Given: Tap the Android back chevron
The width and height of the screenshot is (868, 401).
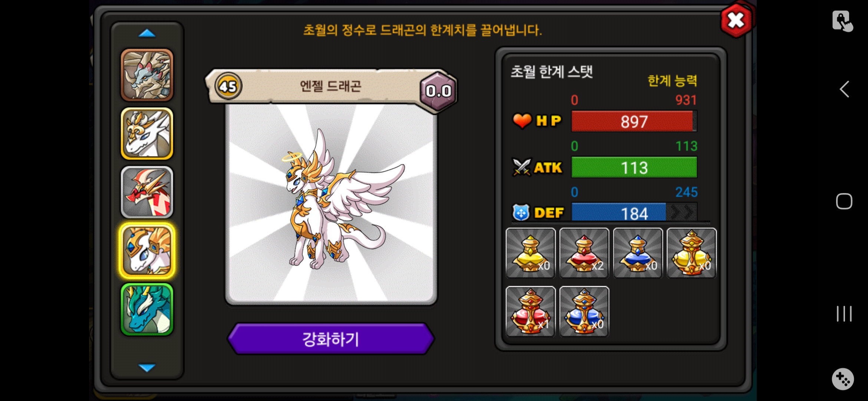Looking at the screenshot, I should click(x=844, y=89).
